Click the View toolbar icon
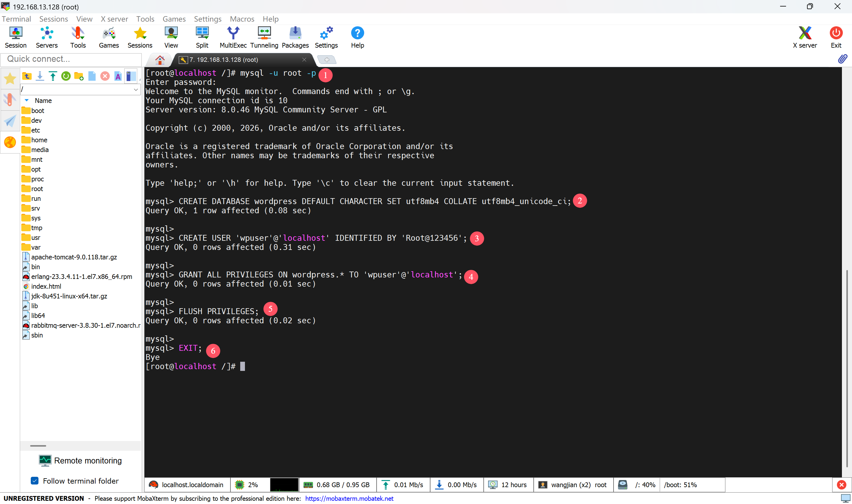 click(171, 37)
